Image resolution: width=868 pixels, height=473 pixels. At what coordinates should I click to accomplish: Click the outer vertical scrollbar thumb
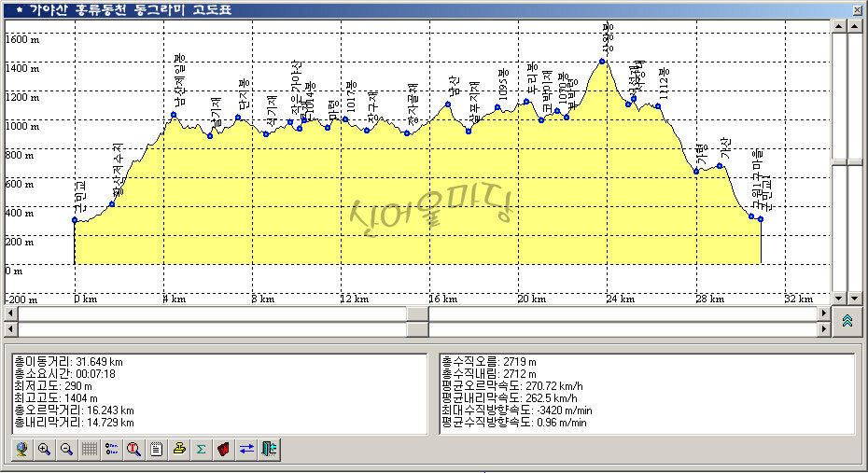(x=855, y=162)
